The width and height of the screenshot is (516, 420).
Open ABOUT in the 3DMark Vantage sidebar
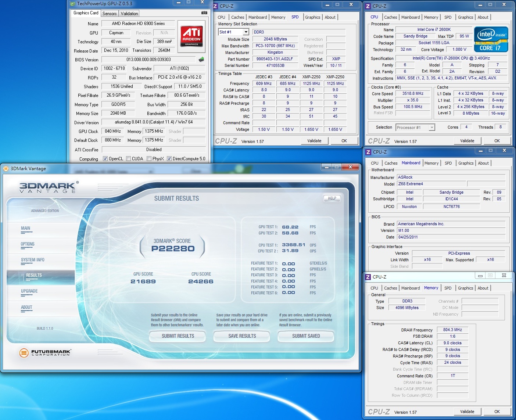click(41, 308)
